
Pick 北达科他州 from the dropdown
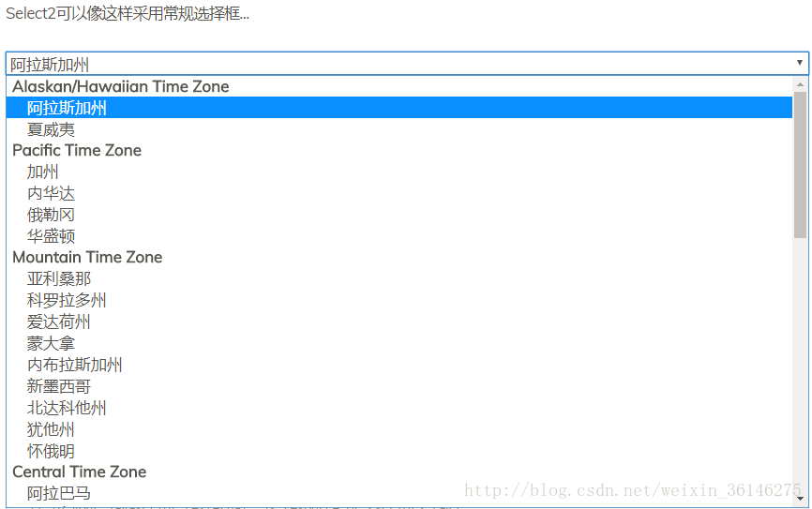67,408
